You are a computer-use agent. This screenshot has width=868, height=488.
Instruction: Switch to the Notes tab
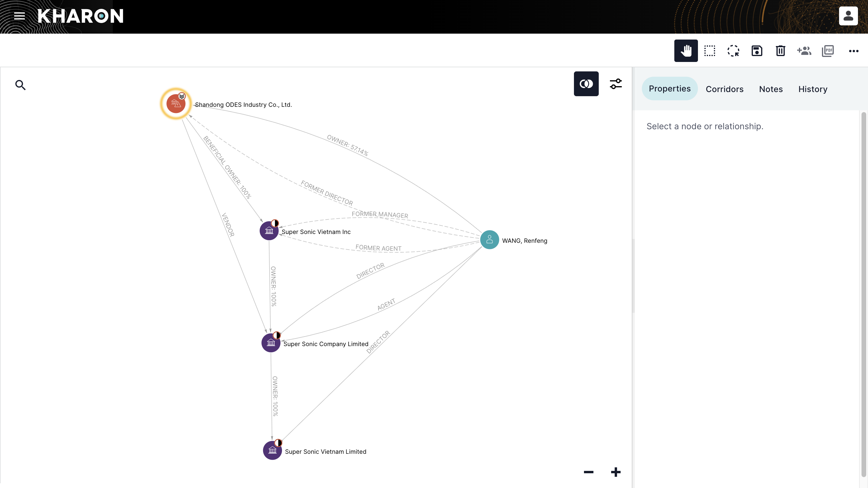tap(771, 89)
